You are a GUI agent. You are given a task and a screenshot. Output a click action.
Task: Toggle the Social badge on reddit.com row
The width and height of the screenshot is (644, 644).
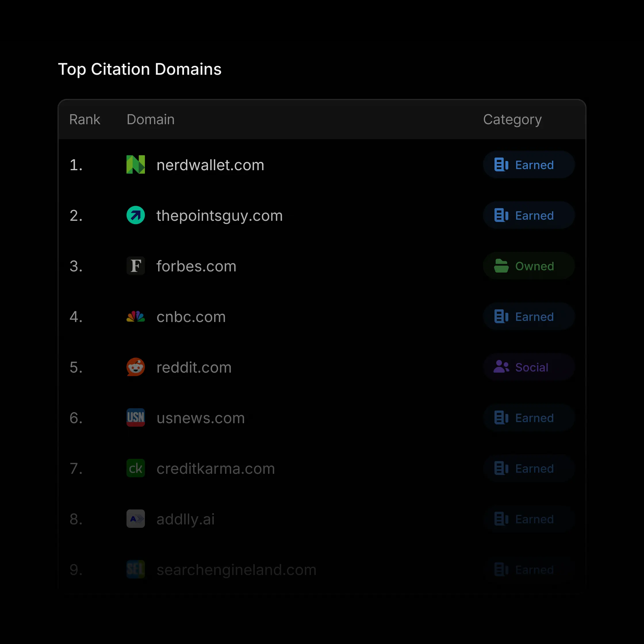click(529, 367)
